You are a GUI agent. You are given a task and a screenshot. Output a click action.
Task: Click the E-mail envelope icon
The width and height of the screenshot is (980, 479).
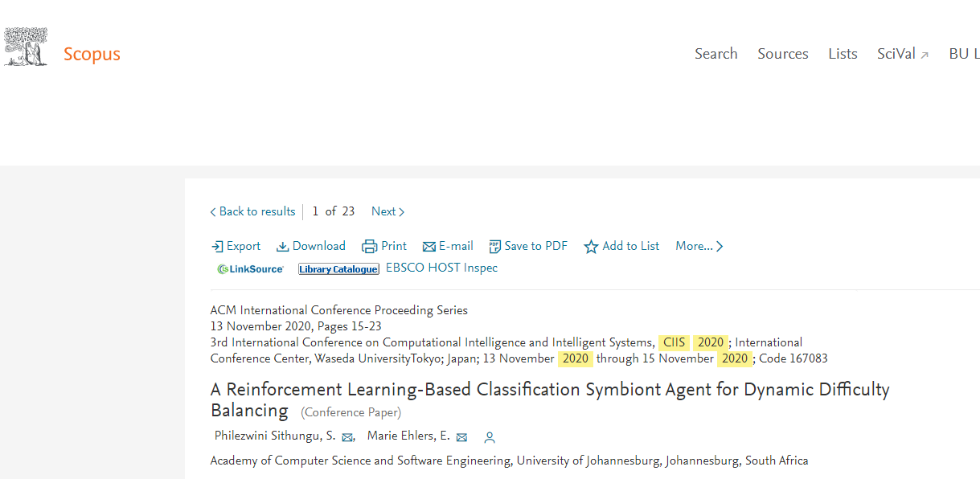point(429,247)
